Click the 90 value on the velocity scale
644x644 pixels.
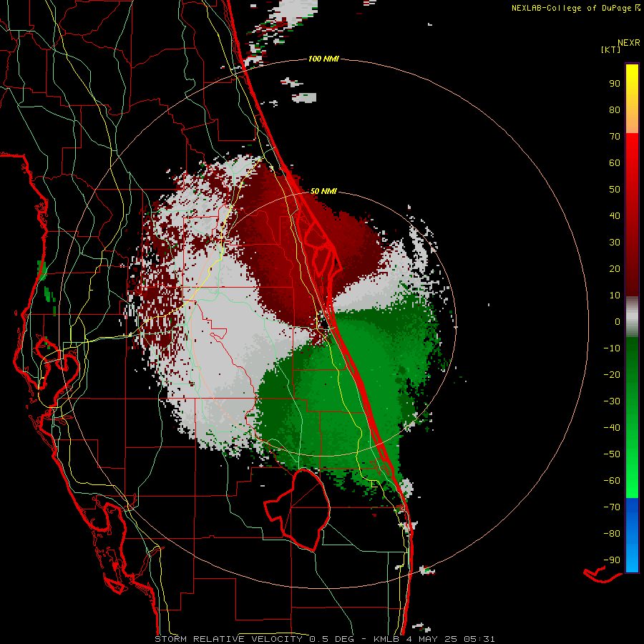615,84
